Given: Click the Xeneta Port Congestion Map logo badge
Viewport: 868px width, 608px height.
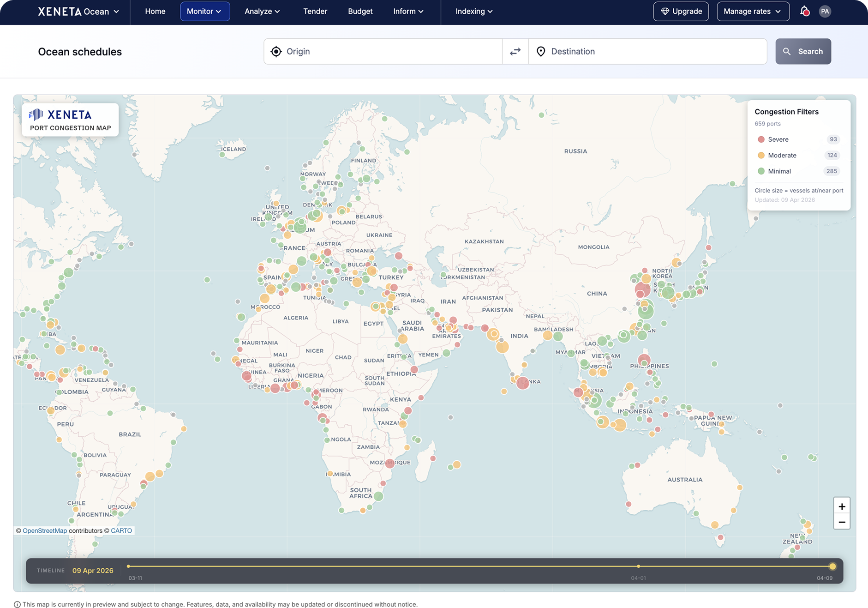Looking at the screenshot, I should [70, 120].
